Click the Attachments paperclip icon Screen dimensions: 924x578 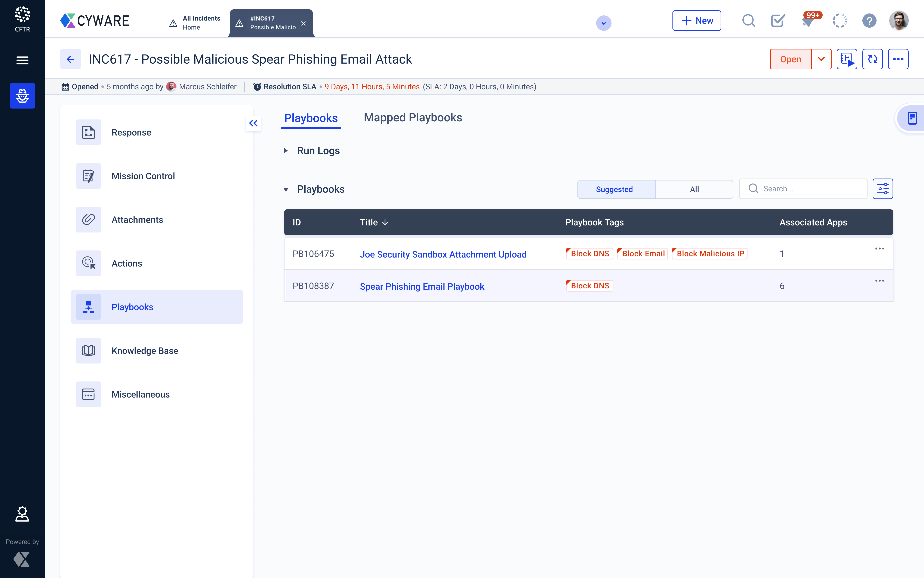pyautogui.click(x=88, y=220)
